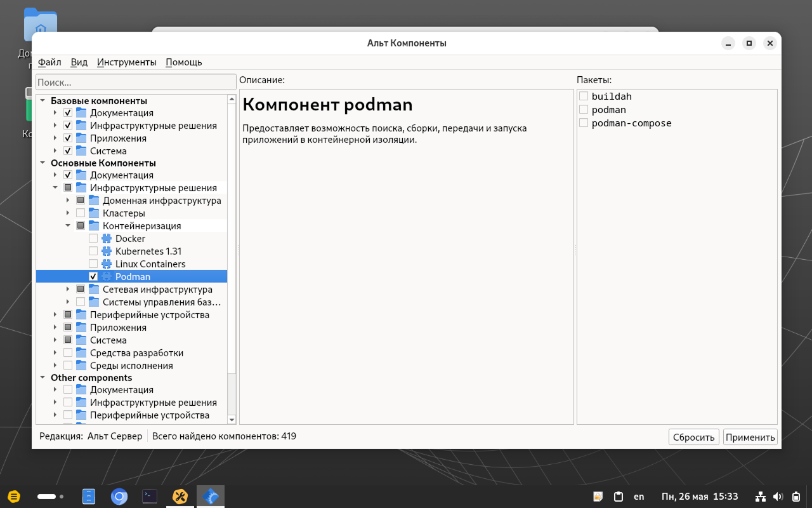The height and width of the screenshot is (508, 812).
Task: Switch the en keyboard layout indicator
Action: tap(639, 497)
